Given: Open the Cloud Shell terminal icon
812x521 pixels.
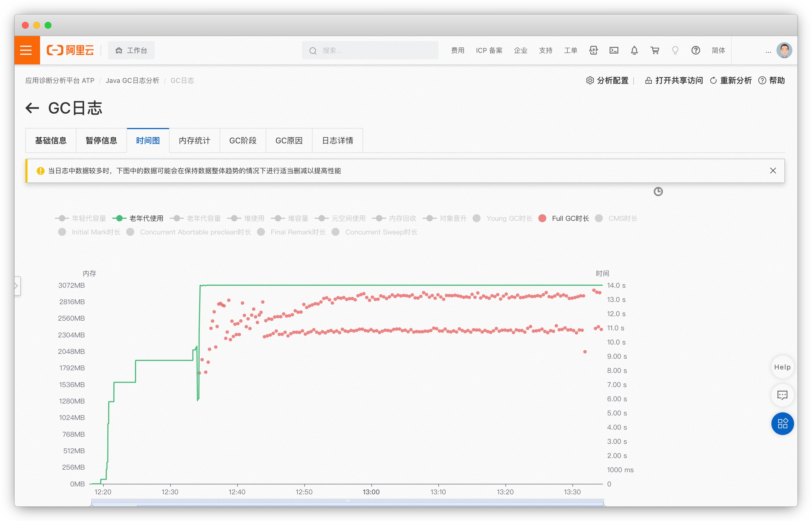Looking at the screenshot, I should tap(614, 51).
